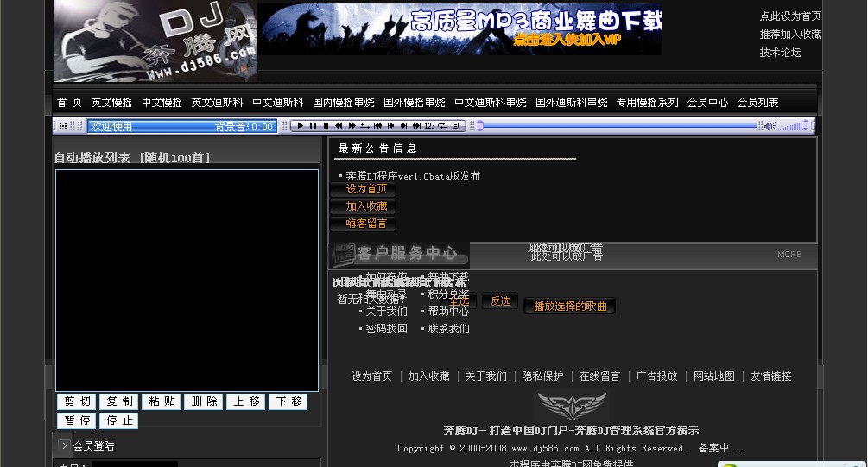Open the 国外慢摇串烧 category

[414, 103]
